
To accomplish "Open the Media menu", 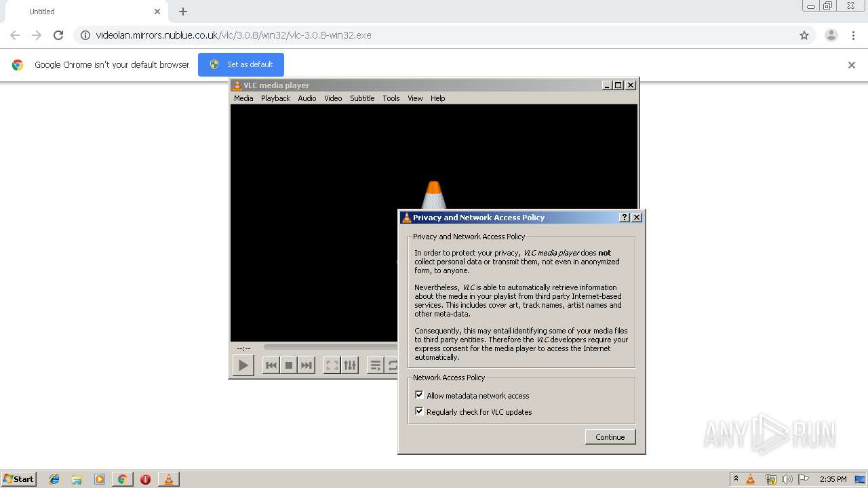I will [x=243, y=98].
